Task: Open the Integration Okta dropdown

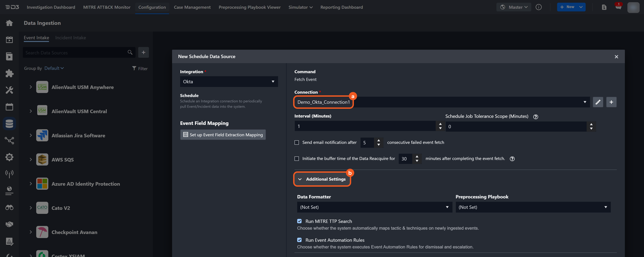Action: pyautogui.click(x=229, y=82)
